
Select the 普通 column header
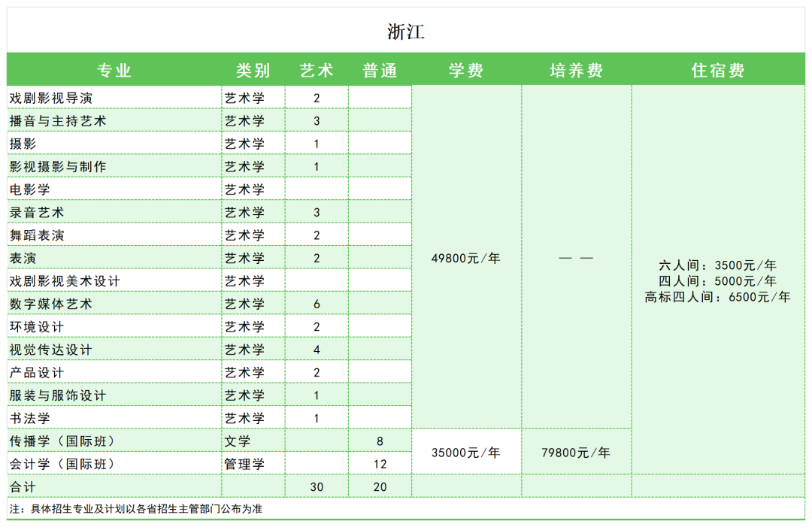click(380, 70)
